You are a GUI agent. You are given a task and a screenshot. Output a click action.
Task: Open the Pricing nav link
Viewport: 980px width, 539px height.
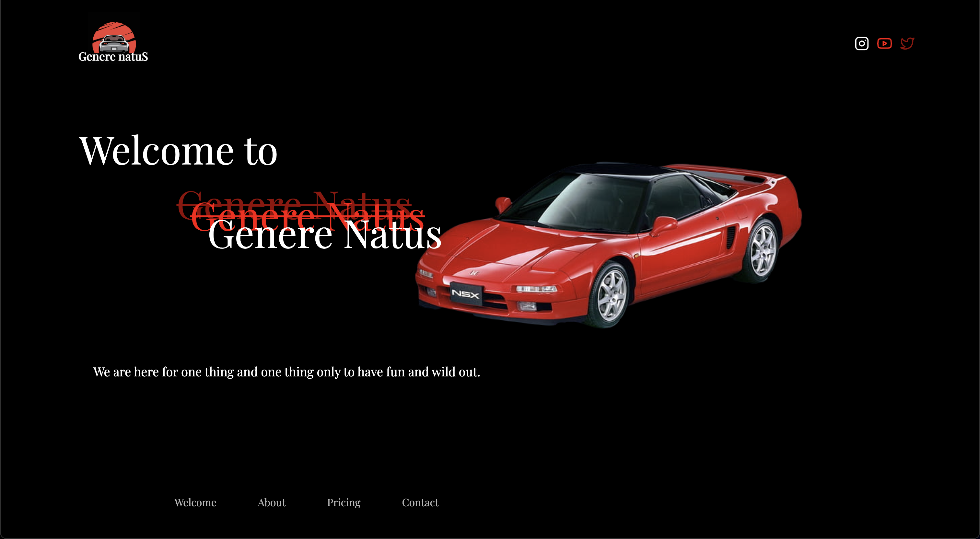coord(344,502)
